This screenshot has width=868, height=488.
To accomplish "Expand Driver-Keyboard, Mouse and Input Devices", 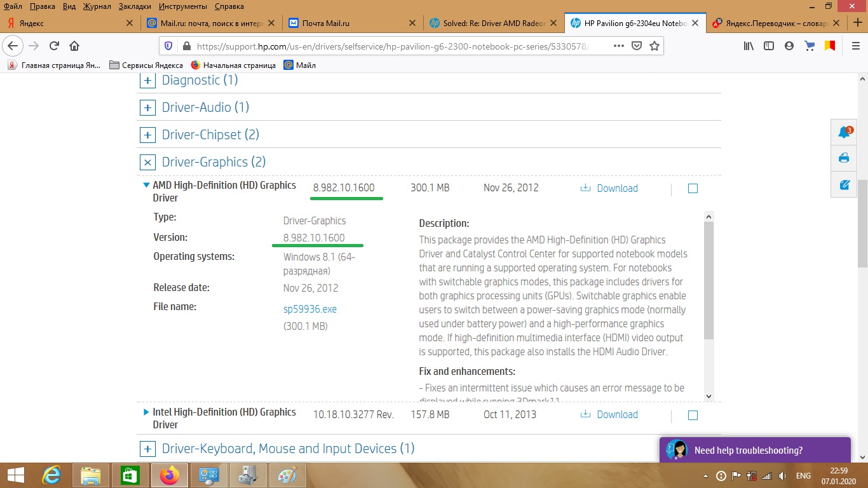I will point(147,449).
